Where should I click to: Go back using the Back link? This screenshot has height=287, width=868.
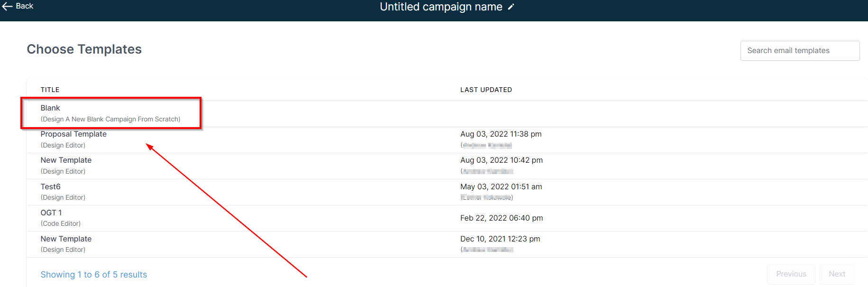[18, 6]
